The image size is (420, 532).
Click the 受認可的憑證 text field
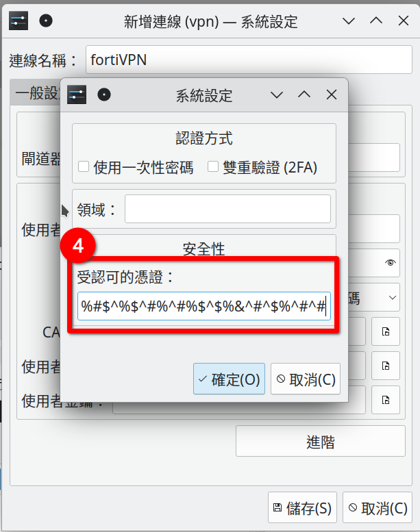click(203, 306)
